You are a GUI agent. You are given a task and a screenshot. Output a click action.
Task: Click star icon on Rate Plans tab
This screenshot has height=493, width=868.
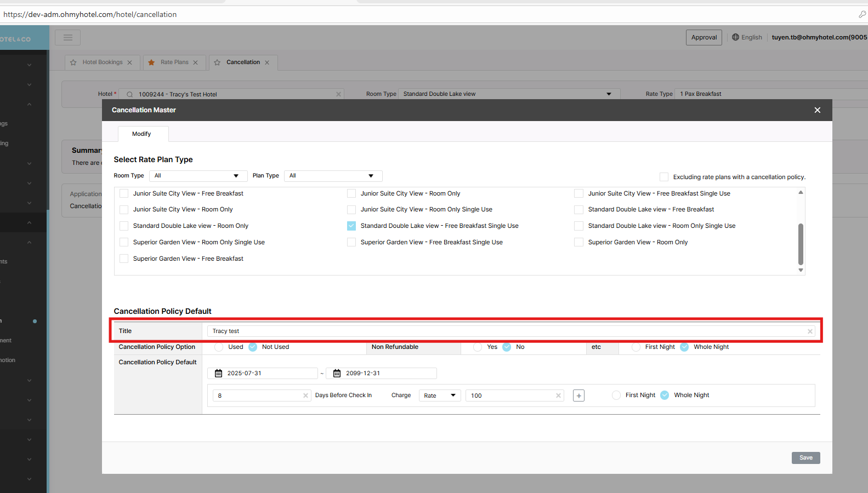tap(151, 62)
